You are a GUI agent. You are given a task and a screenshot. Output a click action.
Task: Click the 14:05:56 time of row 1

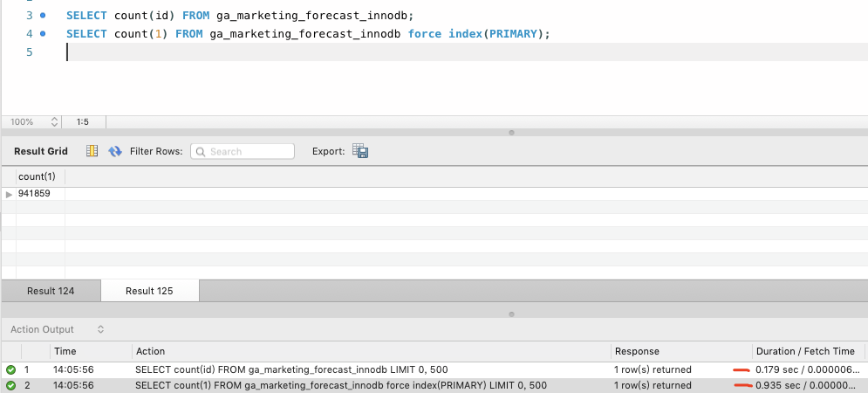[x=73, y=369]
